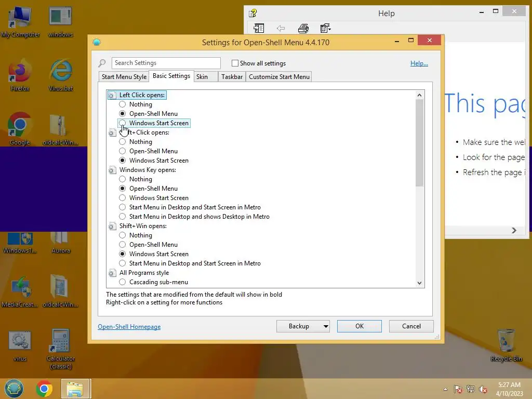The image size is (532, 399).
Task: Choose Start Menu in Desktop and shows Desktop in Metro
Action: [123, 217]
